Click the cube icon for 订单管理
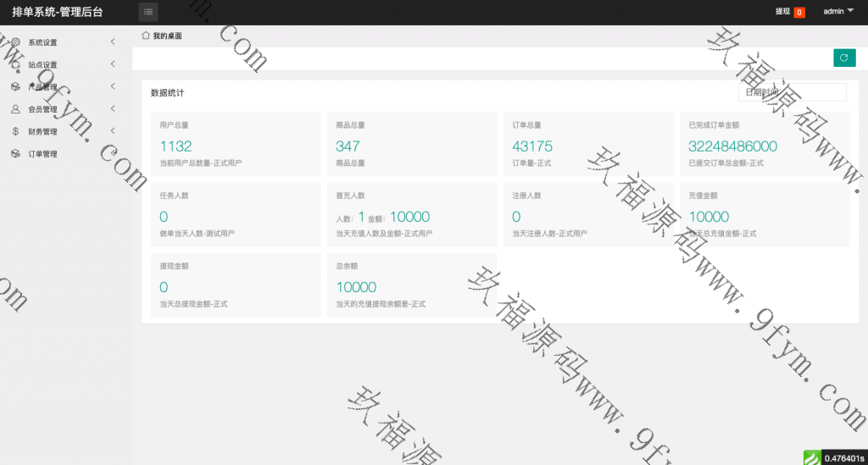Screen dimensions: 868x465 pos(15,154)
